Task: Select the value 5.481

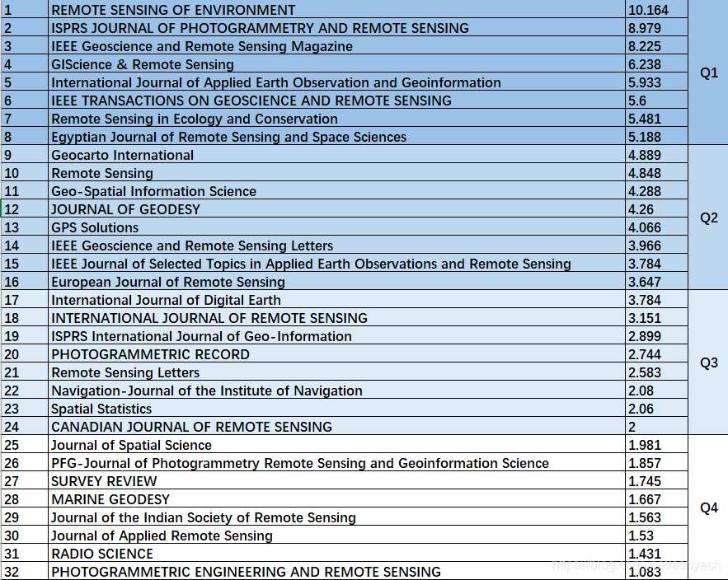Action: (x=656, y=119)
